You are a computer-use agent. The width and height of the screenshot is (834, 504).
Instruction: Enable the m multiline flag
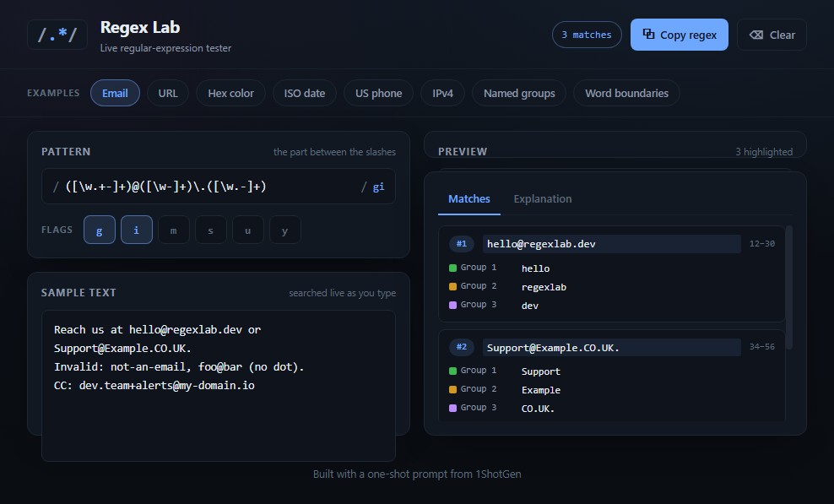[173, 230]
